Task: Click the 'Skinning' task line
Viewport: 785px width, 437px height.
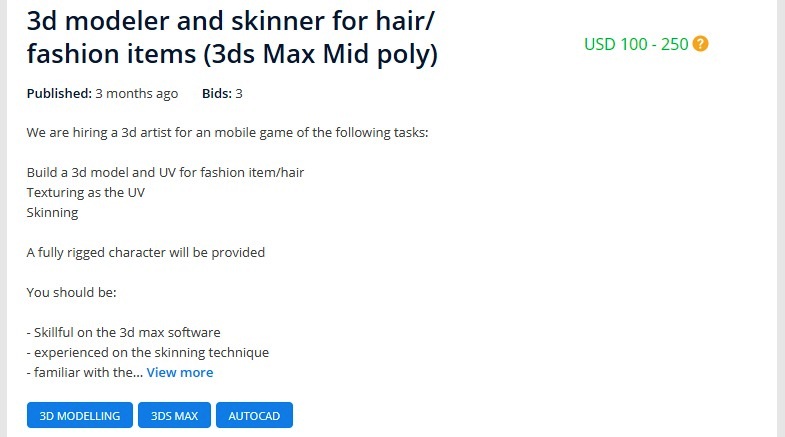Action: point(52,212)
